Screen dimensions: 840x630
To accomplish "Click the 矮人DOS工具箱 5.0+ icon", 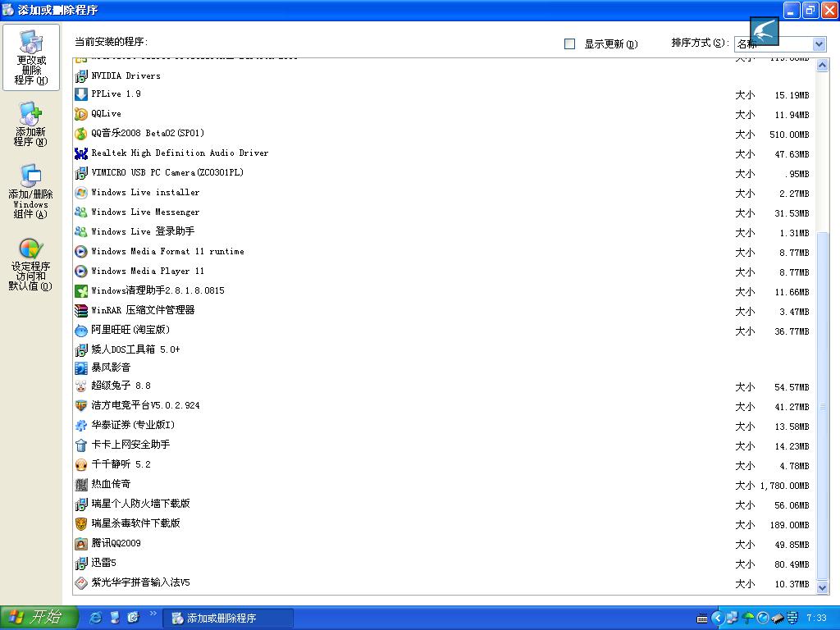I will click(x=81, y=350).
